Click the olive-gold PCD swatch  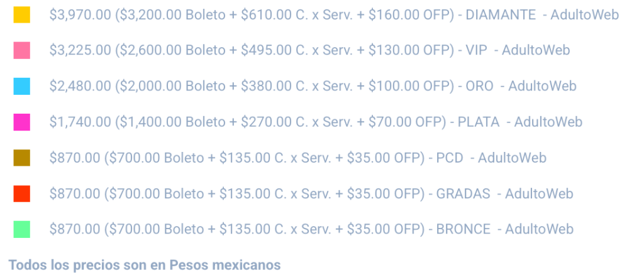[22, 158]
